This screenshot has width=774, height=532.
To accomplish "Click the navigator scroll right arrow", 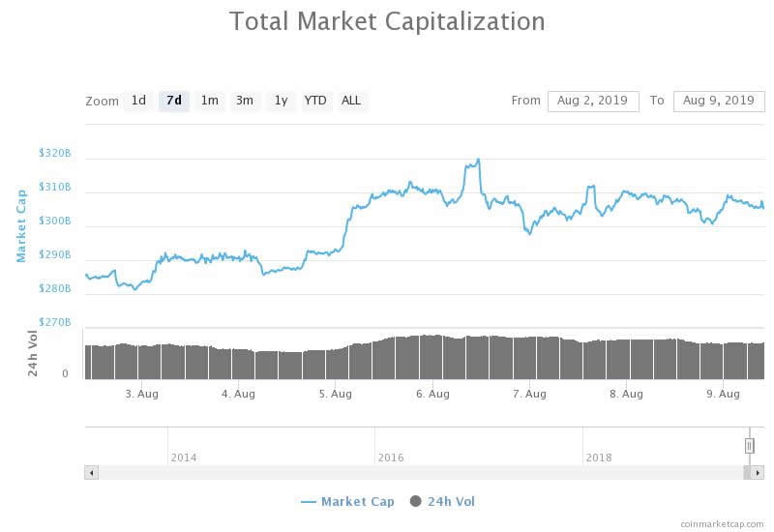I will pyautogui.click(x=758, y=472).
